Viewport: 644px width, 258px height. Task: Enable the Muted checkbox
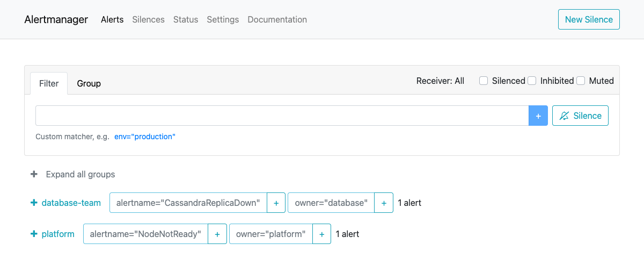(x=581, y=81)
